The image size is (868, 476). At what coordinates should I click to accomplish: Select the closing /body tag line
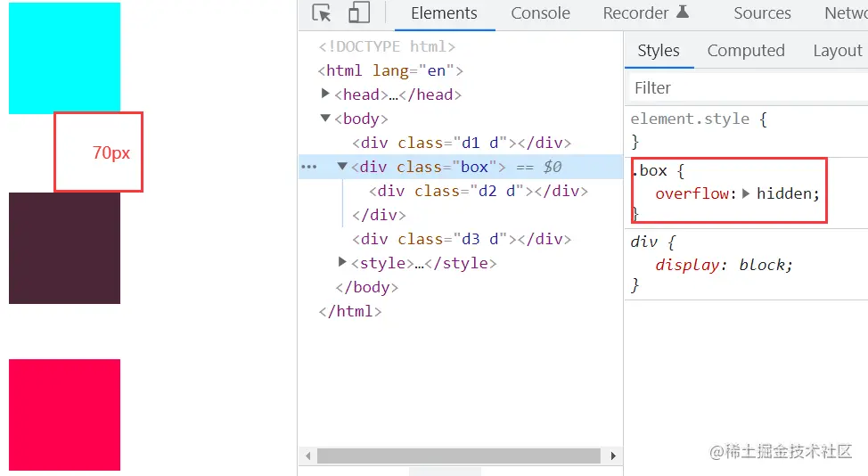pos(366,287)
